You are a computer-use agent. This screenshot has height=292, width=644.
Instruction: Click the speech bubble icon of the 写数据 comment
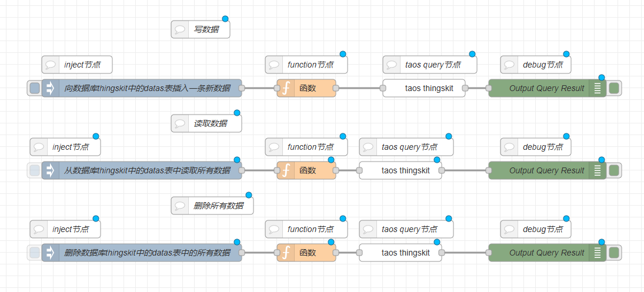(x=180, y=29)
